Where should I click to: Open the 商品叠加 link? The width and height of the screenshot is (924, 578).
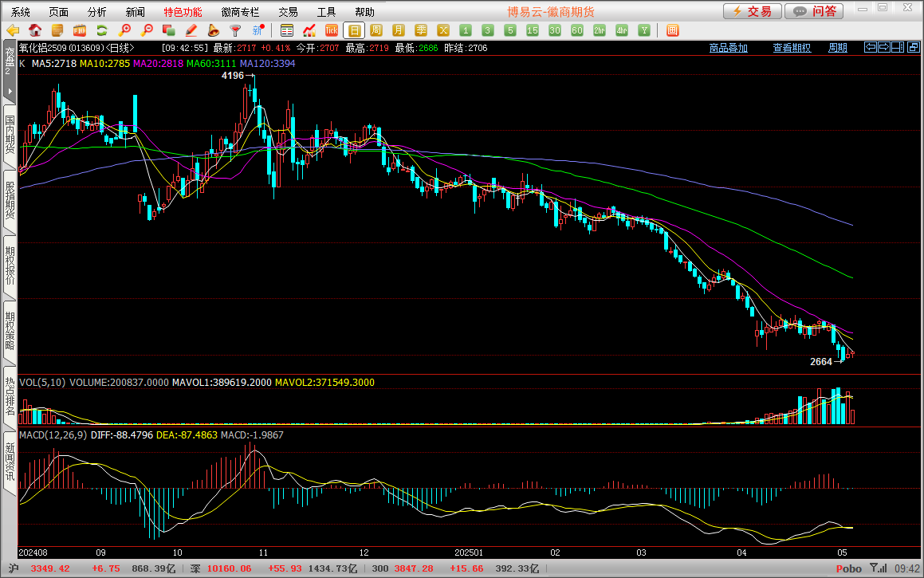point(729,48)
